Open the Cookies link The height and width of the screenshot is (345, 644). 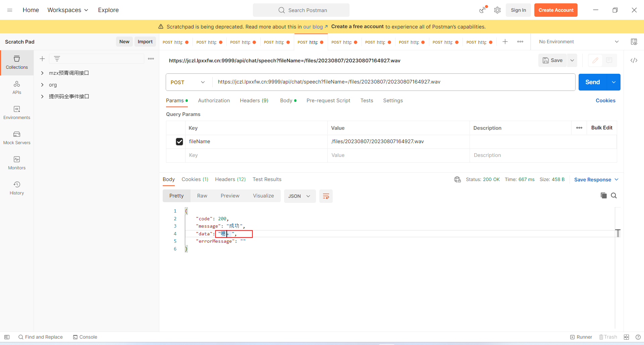click(x=605, y=101)
